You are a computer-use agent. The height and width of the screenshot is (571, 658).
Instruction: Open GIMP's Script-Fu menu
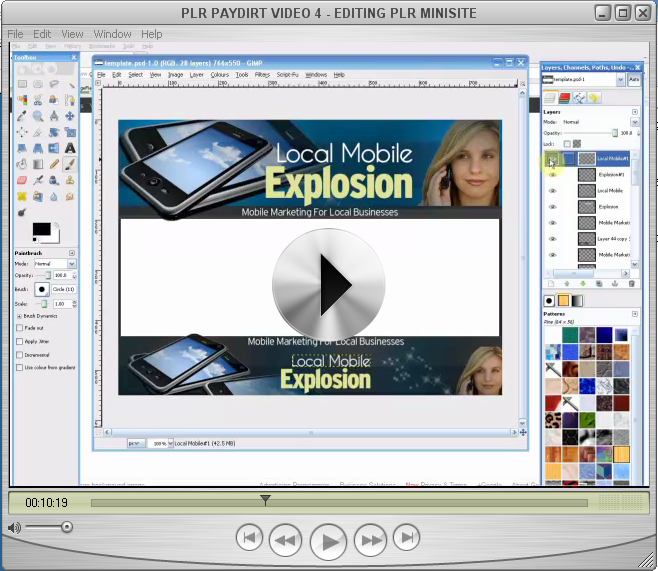click(287, 75)
